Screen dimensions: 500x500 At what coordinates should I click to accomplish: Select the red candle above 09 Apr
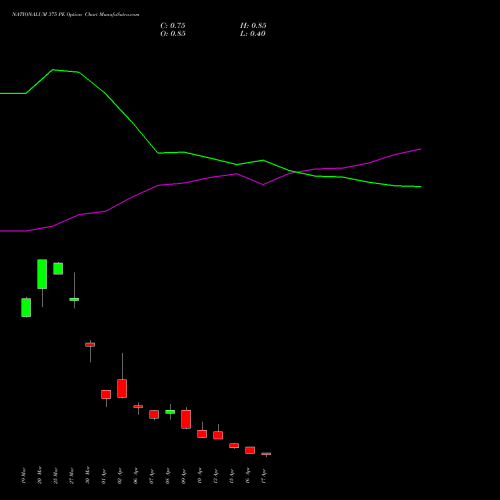click(186, 419)
